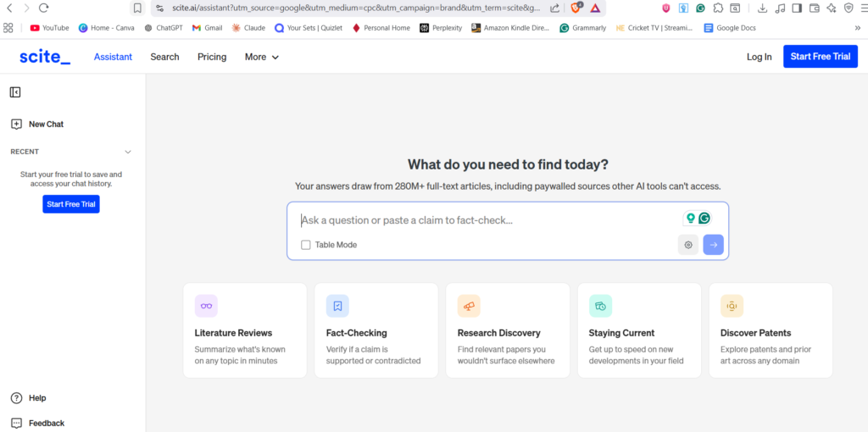Click the Log In link
Image resolution: width=868 pixels, height=432 pixels.
pos(759,57)
